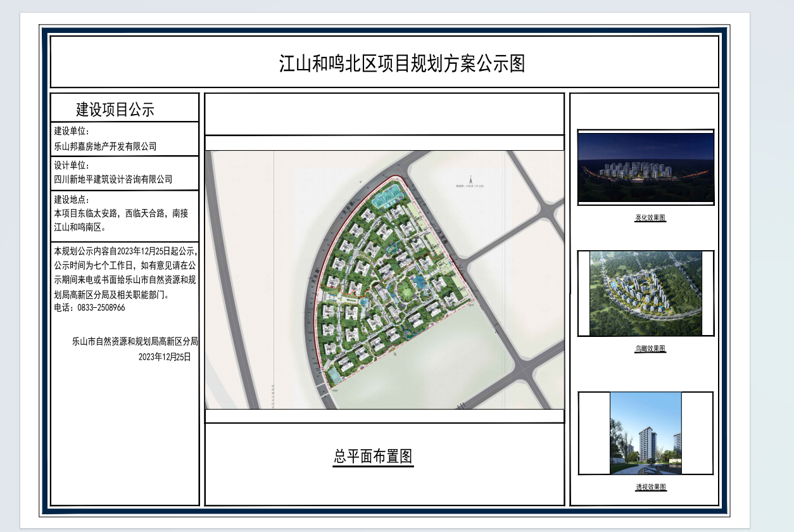Viewport: 794px width, 532px height.
Task: Click the 建设单位 label
Action: click(x=72, y=131)
